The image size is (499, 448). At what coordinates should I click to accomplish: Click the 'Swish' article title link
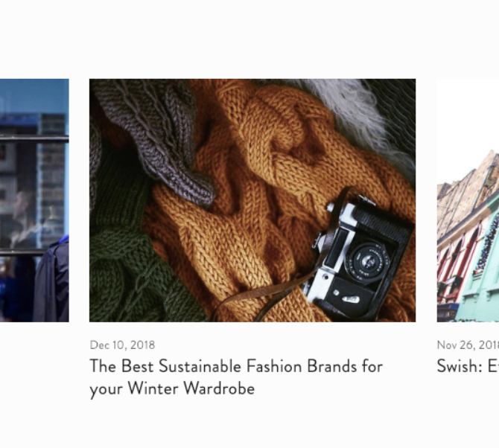click(x=468, y=366)
